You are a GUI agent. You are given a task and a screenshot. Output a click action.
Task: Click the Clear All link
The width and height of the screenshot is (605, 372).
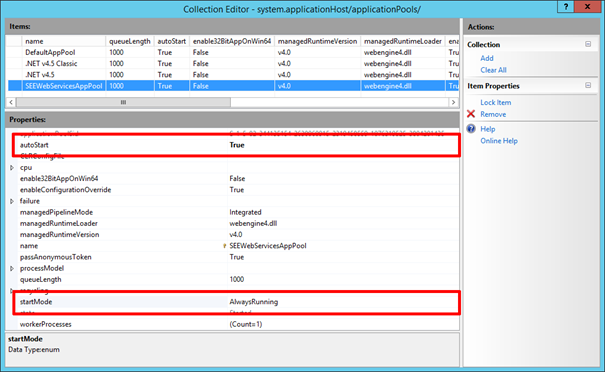click(493, 70)
